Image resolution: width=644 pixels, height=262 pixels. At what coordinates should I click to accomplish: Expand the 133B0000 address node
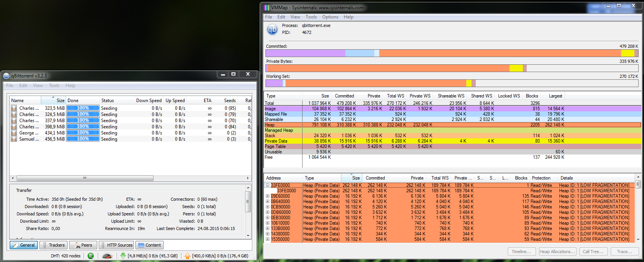267,228
